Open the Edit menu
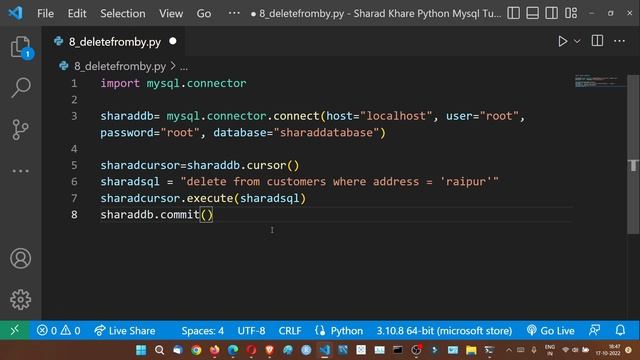 pos(77,13)
